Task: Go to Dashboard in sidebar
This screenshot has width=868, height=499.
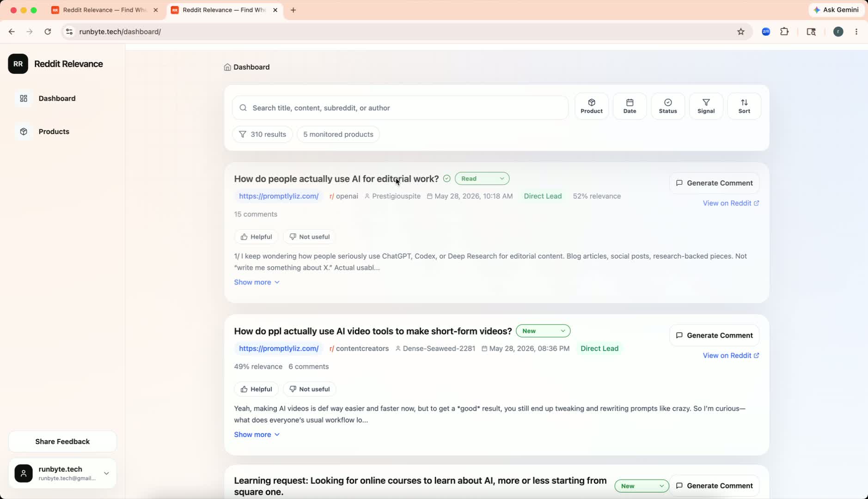Action: click(x=57, y=98)
